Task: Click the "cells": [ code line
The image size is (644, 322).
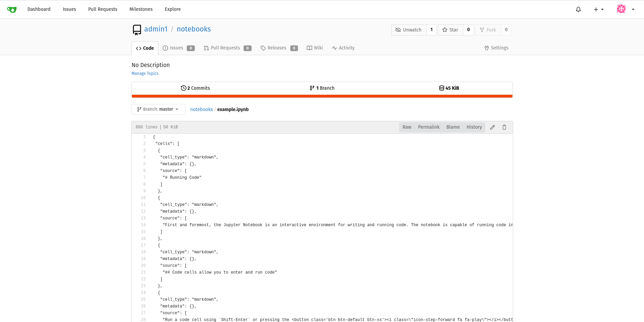Action: coord(167,144)
